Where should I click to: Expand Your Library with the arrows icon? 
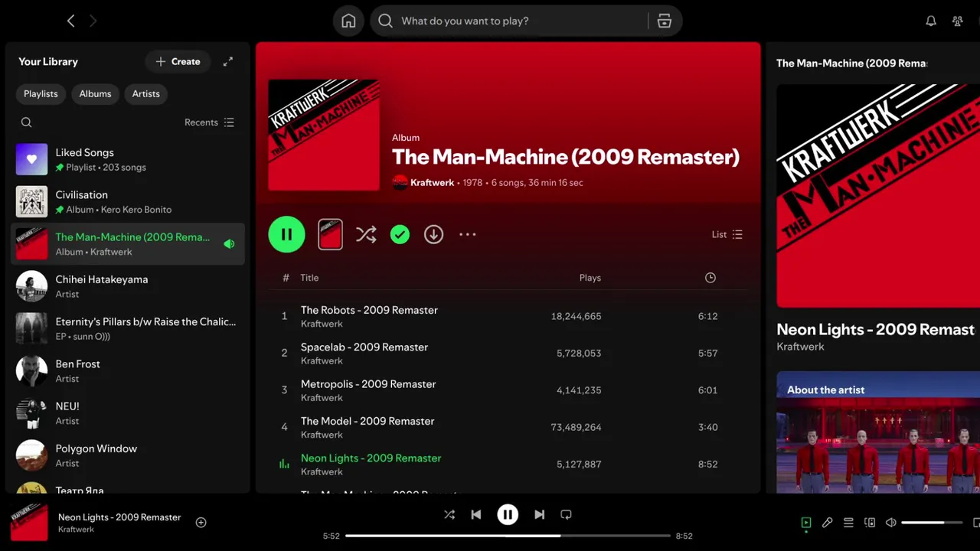228,62
